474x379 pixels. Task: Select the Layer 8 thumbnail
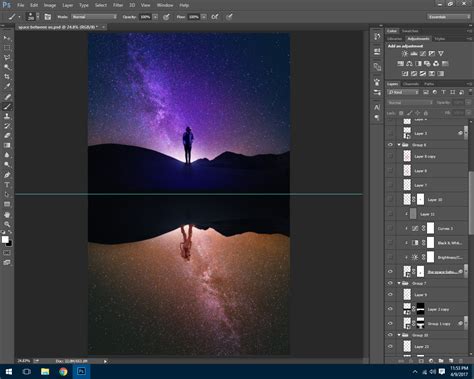point(407,171)
